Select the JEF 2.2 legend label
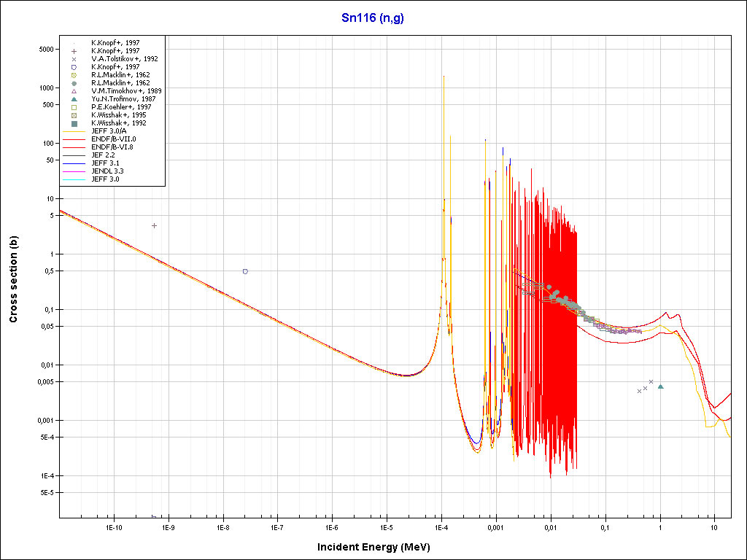747x560 pixels. pyautogui.click(x=104, y=155)
